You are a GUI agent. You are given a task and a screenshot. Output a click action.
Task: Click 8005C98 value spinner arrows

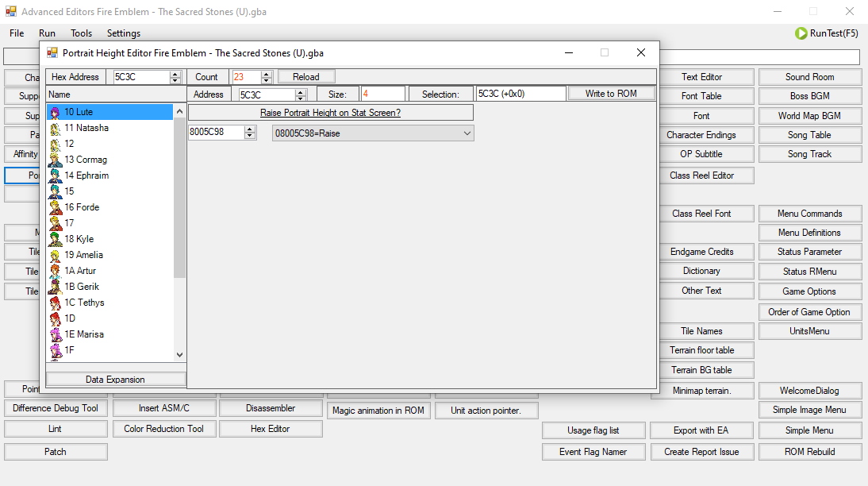point(250,133)
